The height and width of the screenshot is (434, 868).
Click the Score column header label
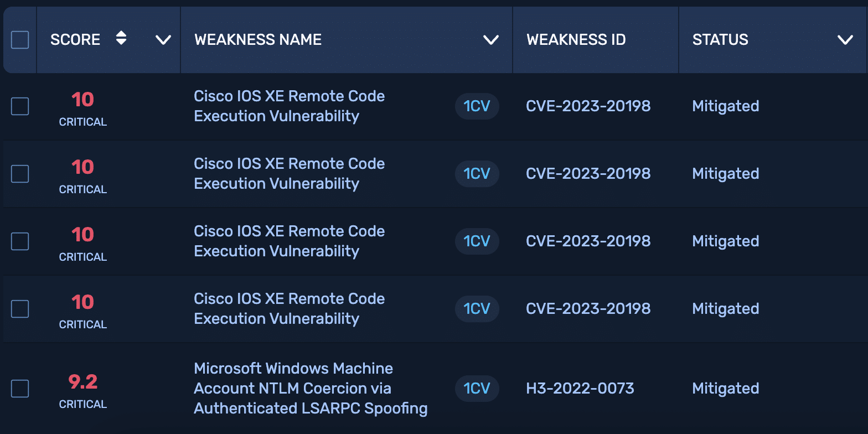coord(75,40)
